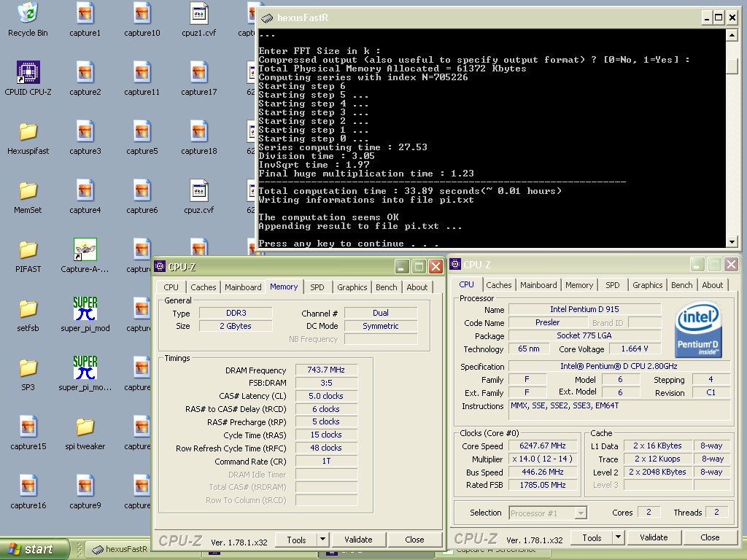This screenshot has width=747, height=560.
Task: Select the capture3 file icon
Action: pyautogui.click(x=85, y=132)
